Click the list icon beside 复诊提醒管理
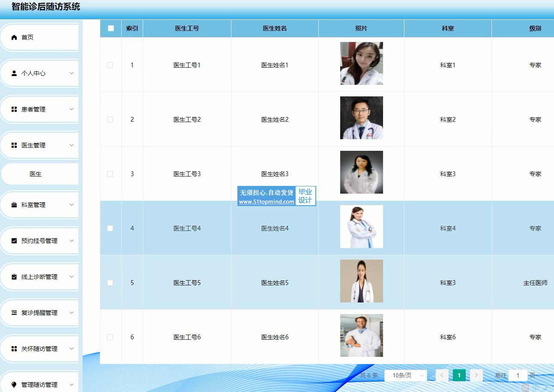Viewport: 554px width, 392px height. tap(14, 313)
